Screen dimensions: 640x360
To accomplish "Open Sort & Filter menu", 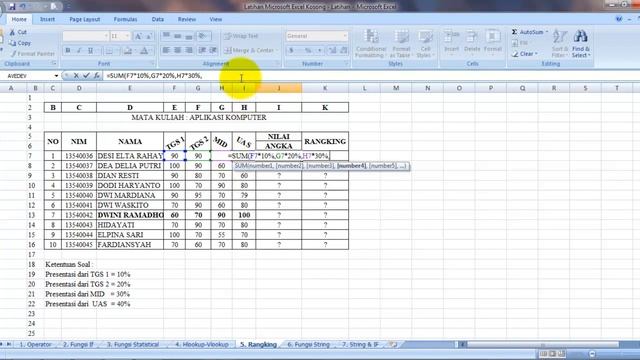I will click(559, 43).
